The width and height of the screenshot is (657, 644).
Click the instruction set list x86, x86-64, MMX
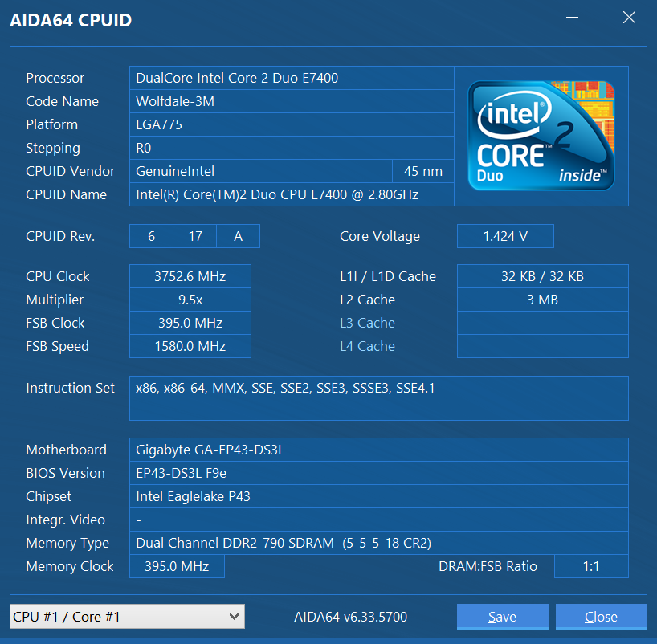tap(379, 398)
